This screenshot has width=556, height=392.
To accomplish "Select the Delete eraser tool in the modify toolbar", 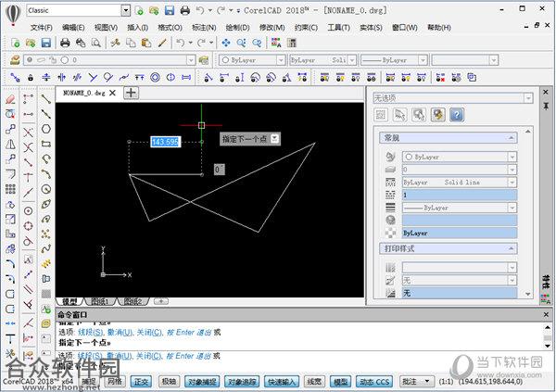I will pos(10,99).
